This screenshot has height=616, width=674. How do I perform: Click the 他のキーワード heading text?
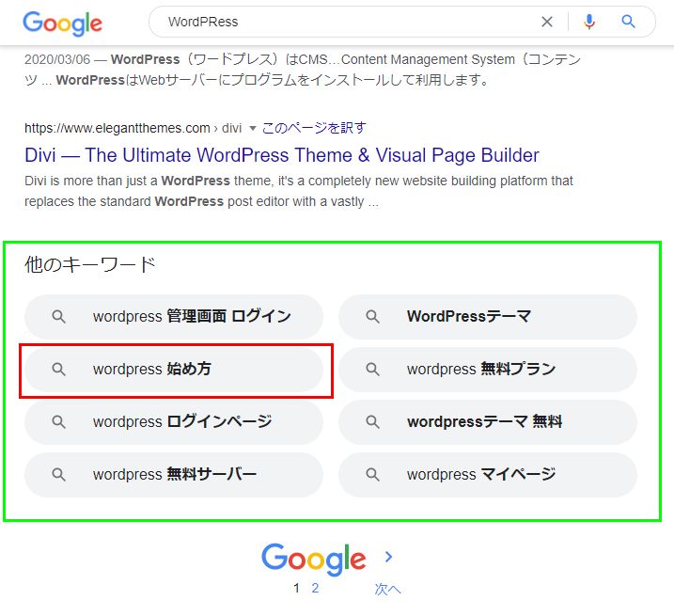click(x=90, y=264)
